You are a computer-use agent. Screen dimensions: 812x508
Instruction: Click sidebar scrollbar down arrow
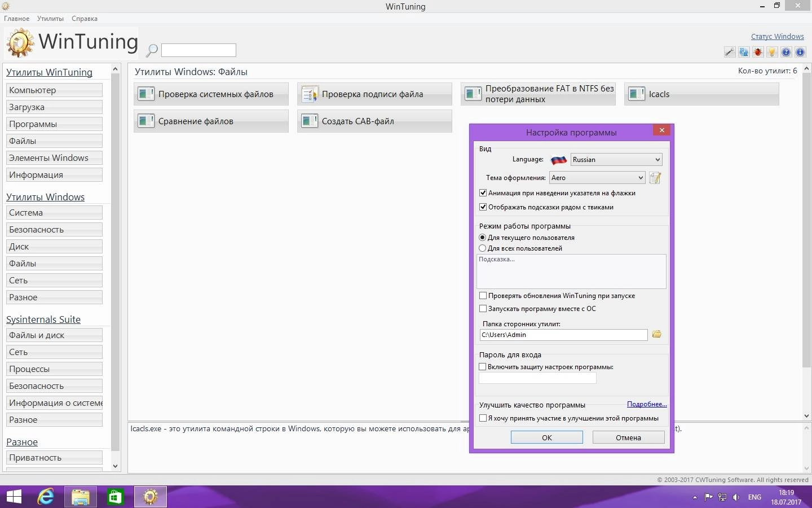(x=116, y=466)
